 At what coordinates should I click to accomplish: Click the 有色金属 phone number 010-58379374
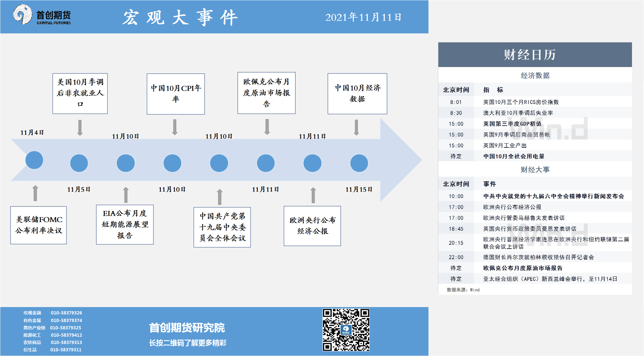(66, 320)
